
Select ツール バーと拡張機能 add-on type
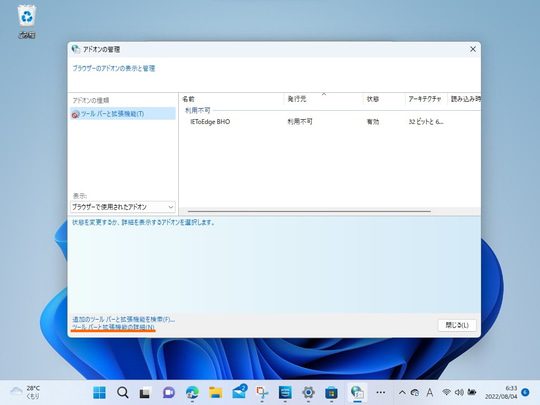point(123,114)
